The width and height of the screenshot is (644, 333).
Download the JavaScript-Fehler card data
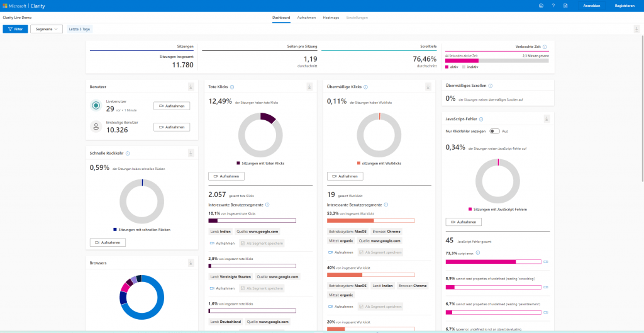[547, 119]
